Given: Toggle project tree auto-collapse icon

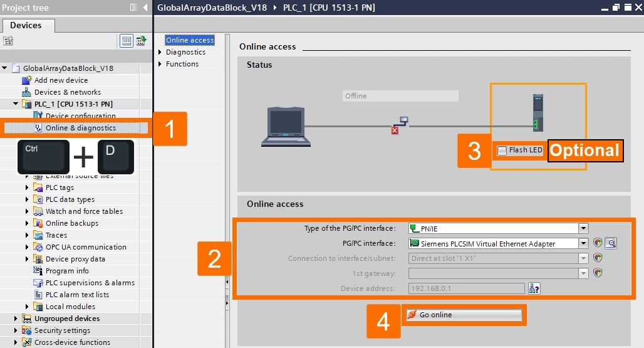Looking at the screenshot, I should click(133, 8).
